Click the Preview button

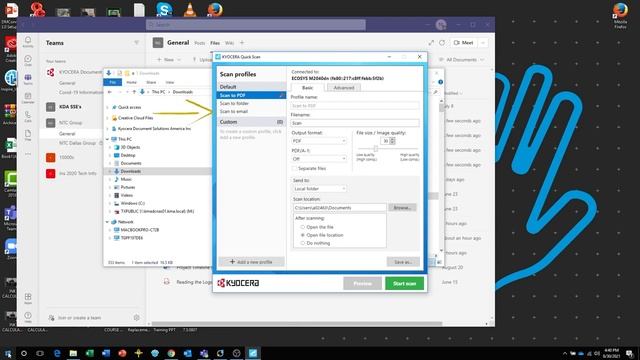click(x=362, y=283)
